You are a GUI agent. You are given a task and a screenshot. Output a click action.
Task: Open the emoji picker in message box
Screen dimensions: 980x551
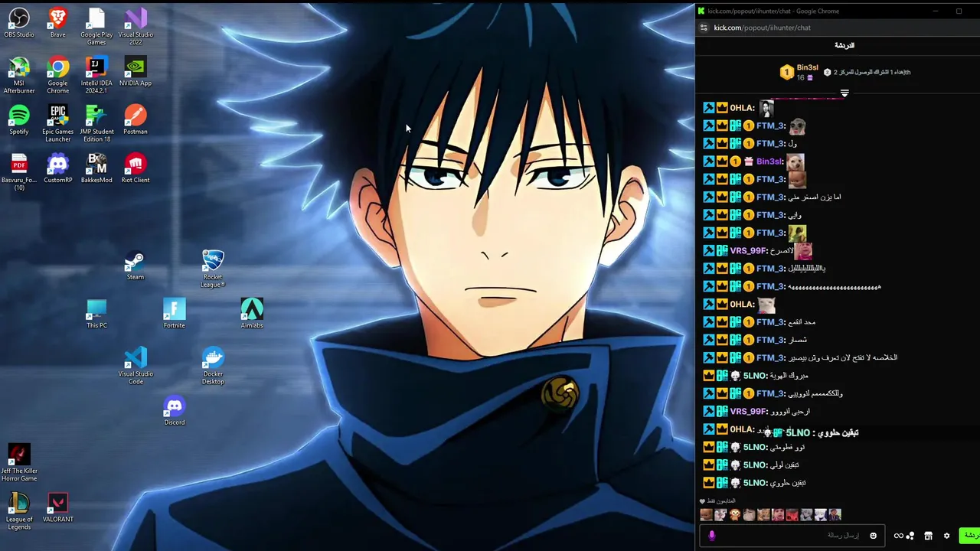point(873,536)
